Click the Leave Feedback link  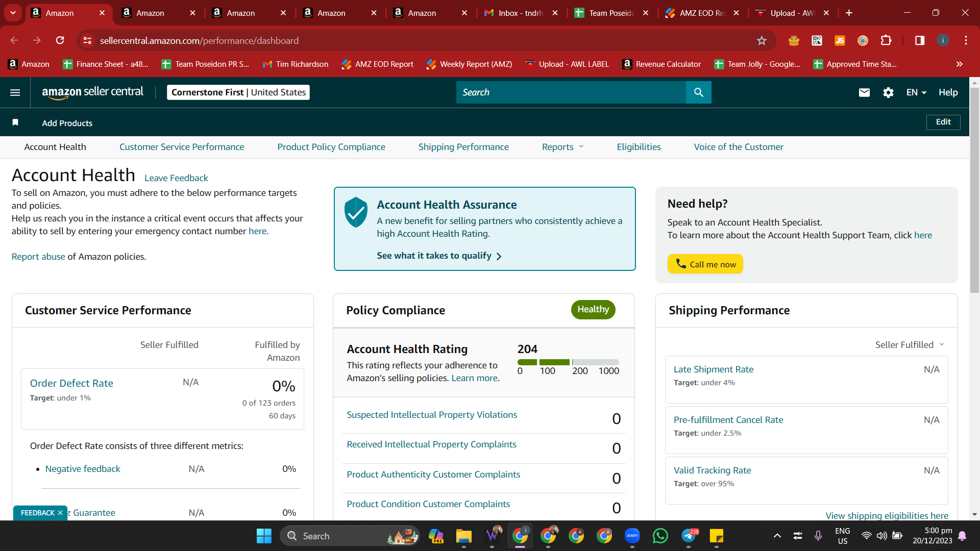point(176,178)
